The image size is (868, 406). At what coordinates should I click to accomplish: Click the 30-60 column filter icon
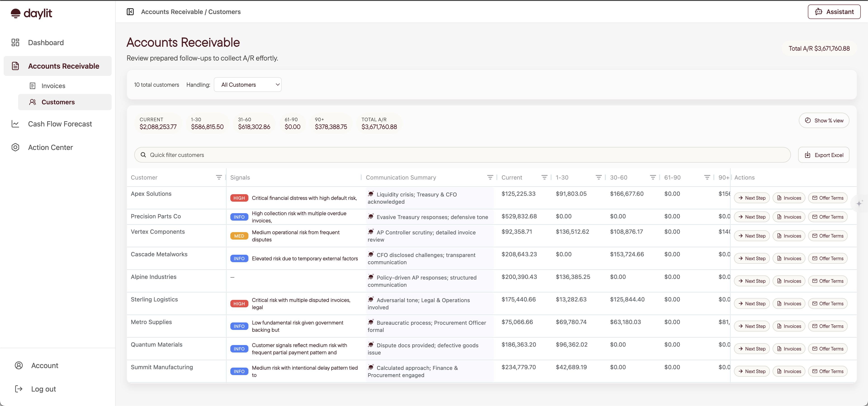(x=653, y=177)
